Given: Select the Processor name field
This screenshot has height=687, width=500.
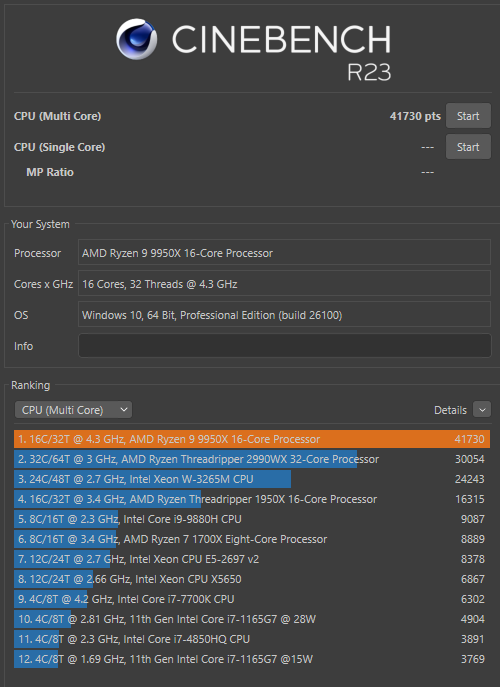Looking at the screenshot, I should pos(284,253).
